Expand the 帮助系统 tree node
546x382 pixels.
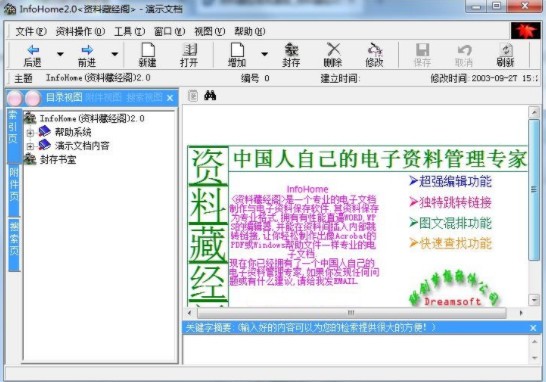pos(30,133)
